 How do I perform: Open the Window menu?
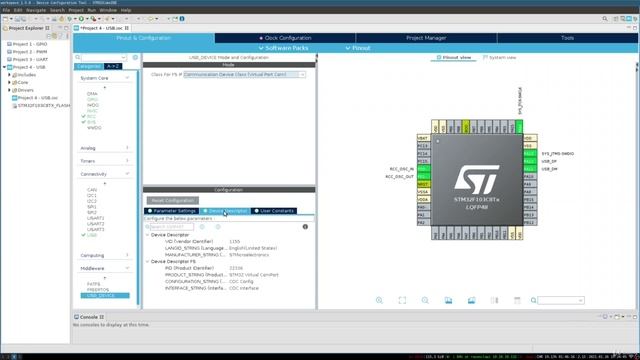pos(108,10)
